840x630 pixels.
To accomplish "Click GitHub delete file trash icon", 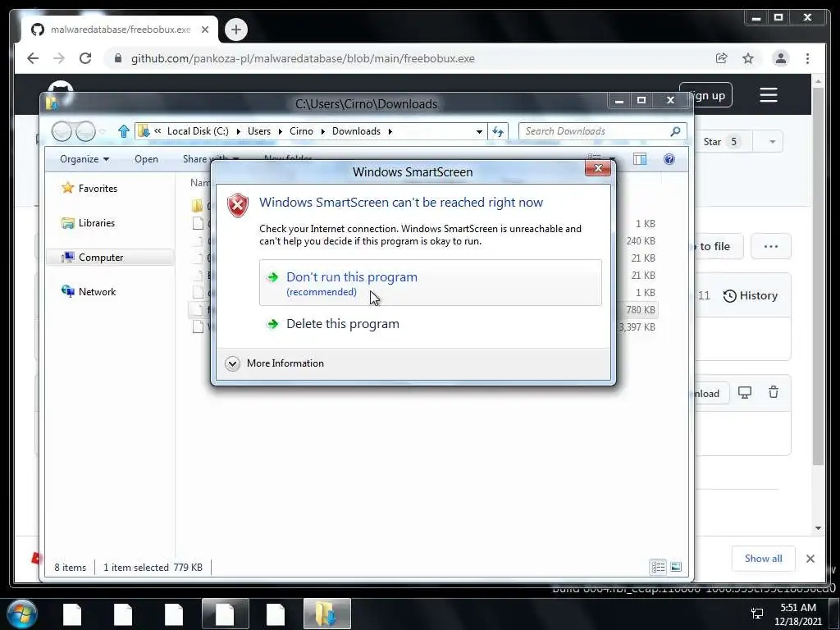I will pyautogui.click(x=774, y=393).
